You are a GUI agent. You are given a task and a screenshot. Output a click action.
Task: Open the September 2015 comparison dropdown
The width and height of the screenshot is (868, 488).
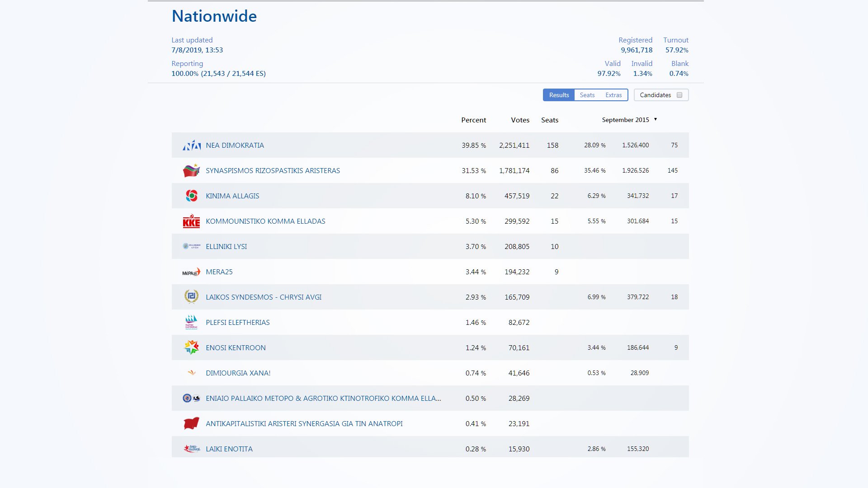pos(629,120)
